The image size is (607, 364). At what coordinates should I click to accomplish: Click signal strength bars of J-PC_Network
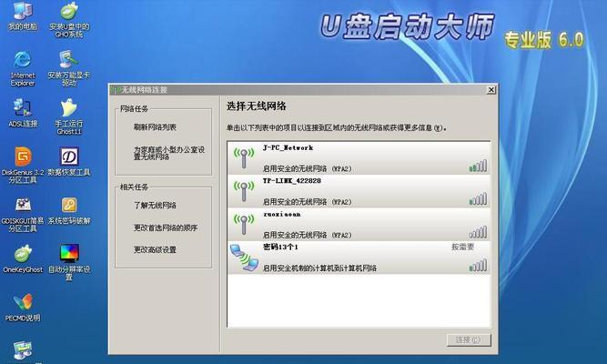[x=478, y=167]
